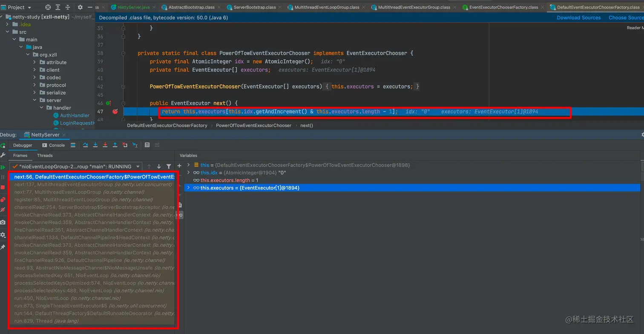Expand the codec package
Image resolution: width=644 pixels, height=334 pixels.
click(35, 78)
